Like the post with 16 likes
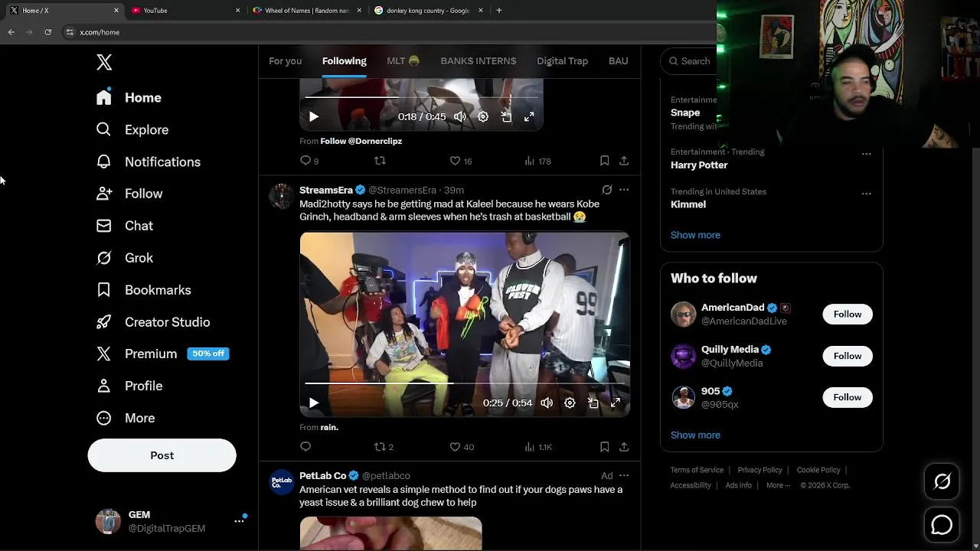The height and width of the screenshot is (551, 980). point(460,161)
